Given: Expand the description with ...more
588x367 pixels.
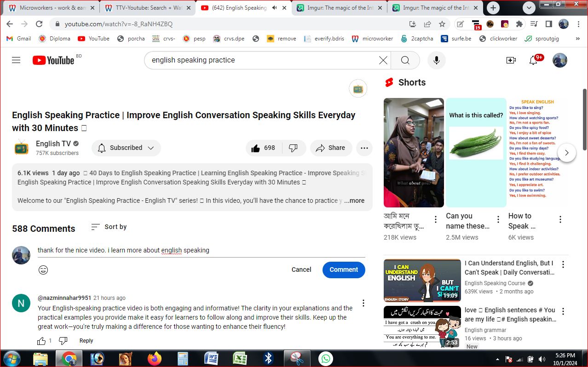Looking at the screenshot, I should coord(354,201).
